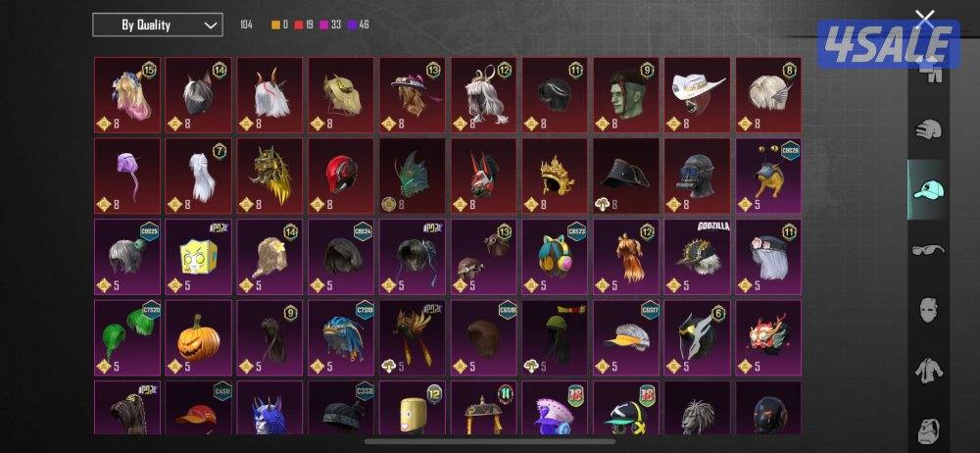Close the inventory with the X
The image size is (980, 453).
tap(924, 20)
